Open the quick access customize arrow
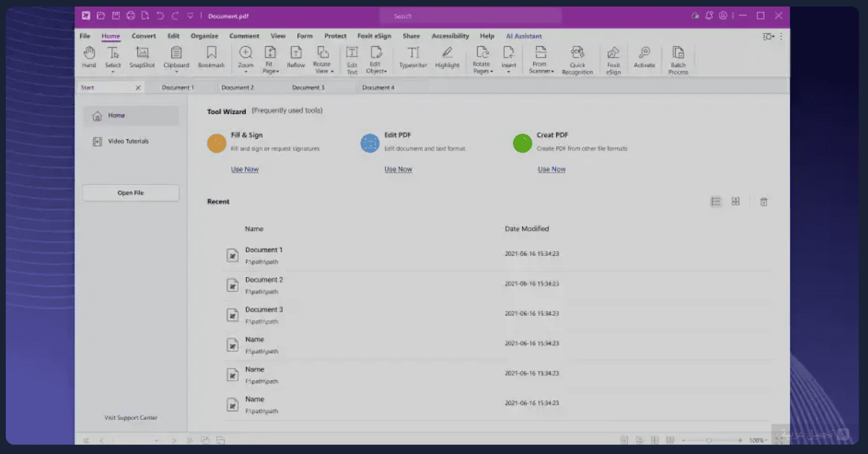The height and width of the screenshot is (454, 868). (x=190, y=15)
